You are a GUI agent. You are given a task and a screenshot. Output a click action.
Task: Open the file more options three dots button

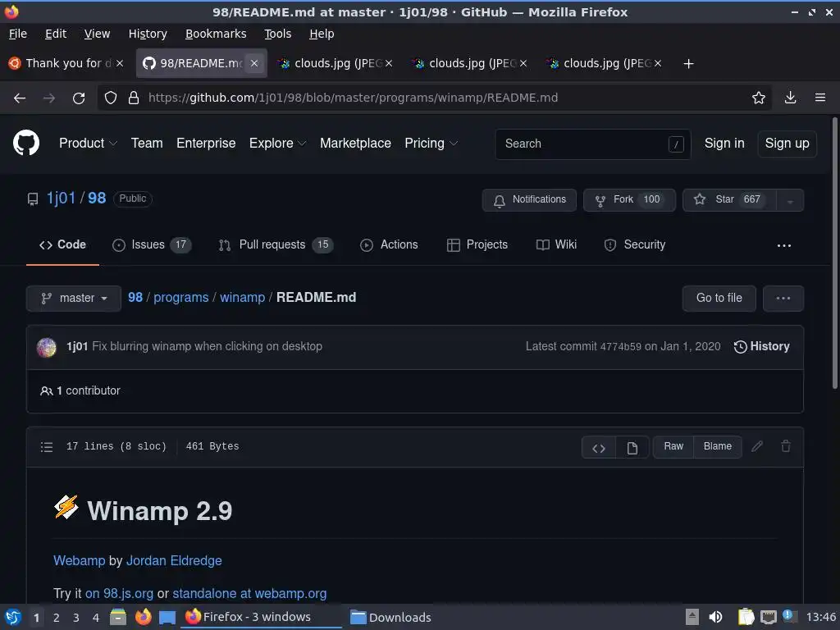coord(783,299)
